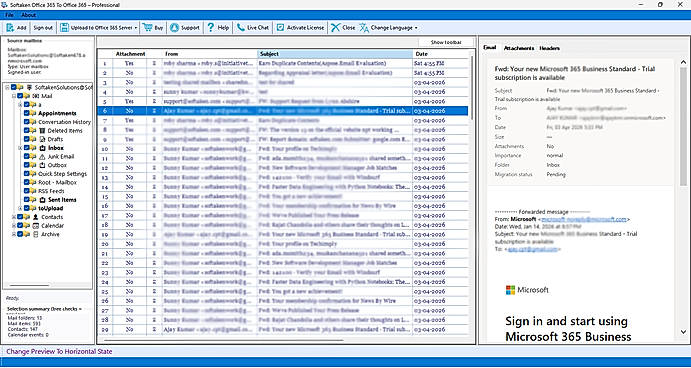The height and width of the screenshot is (368, 691).
Task: Click the Change Language translate icon
Action: 364,27
